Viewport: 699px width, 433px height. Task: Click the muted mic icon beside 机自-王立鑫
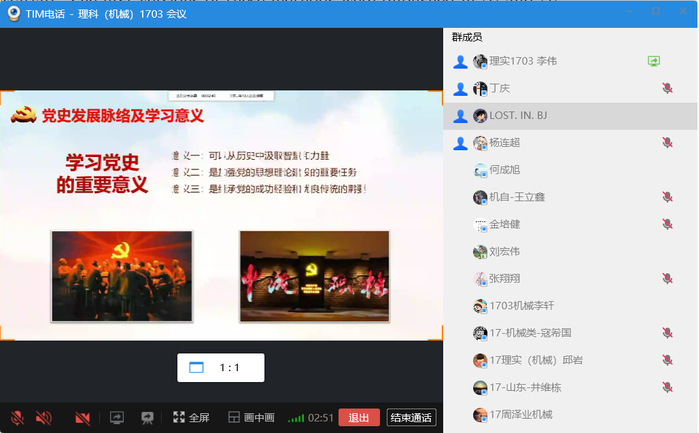pyautogui.click(x=667, y=197)
